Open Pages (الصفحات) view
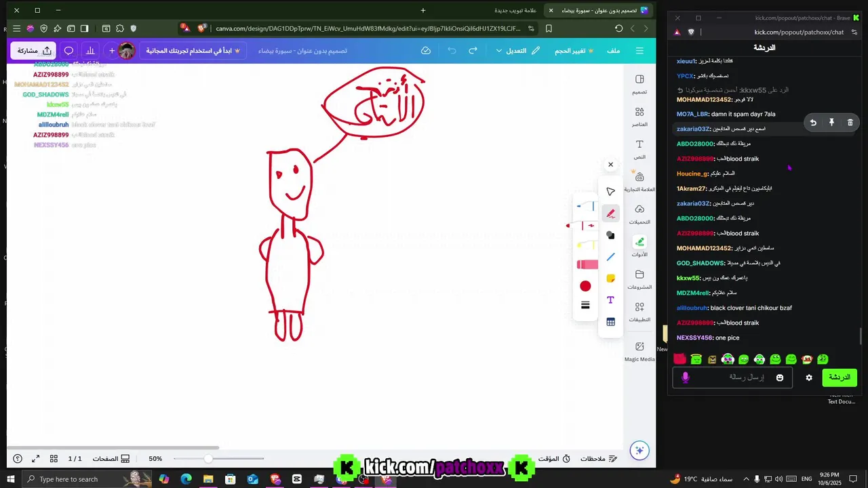Viewport: 868px width, 488px height. pyautogui.click(x=111, y=459)
